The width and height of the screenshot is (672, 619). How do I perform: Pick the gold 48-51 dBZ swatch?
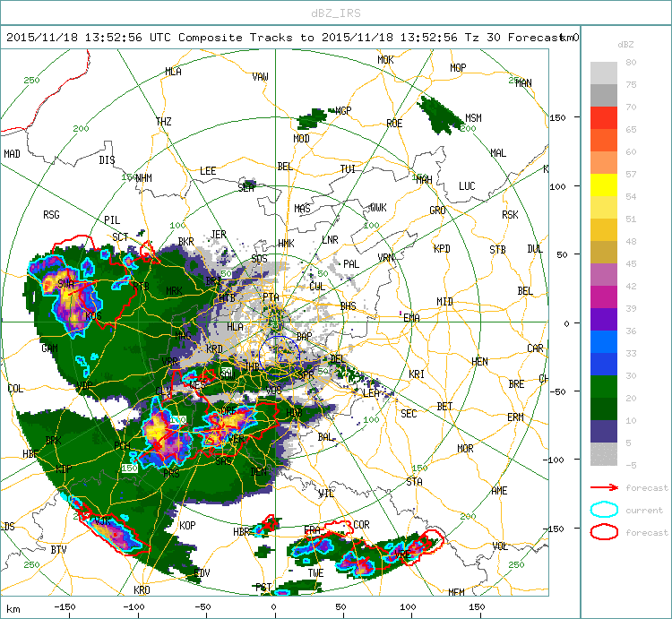[603, 229]
